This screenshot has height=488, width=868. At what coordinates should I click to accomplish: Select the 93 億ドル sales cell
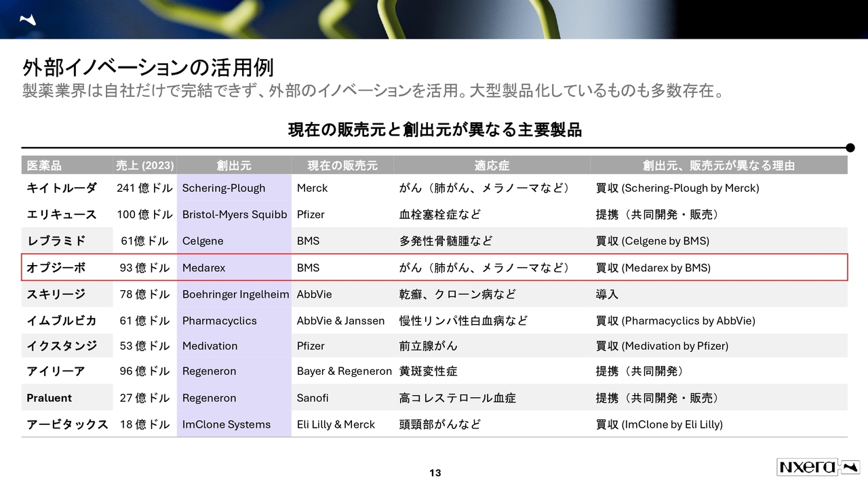pyautogui.click(x=144, y=268)
